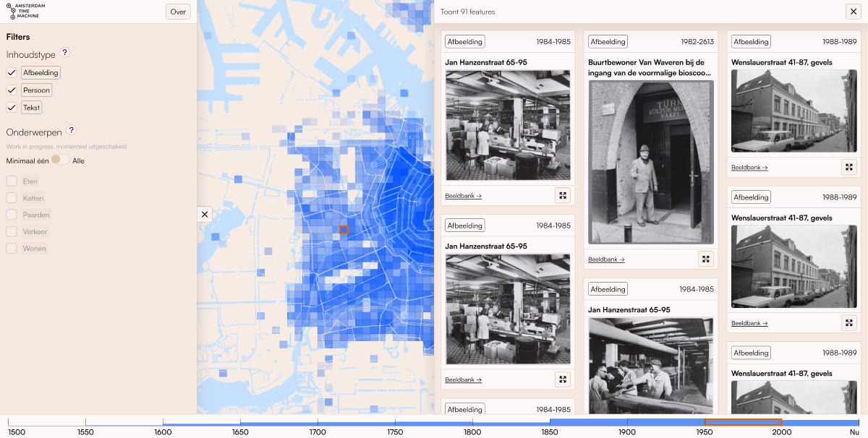The image size is (868, 438).
Task: Open the Beeldbank link for Wenslauerstraat 41-87
Action: point(750,167)
